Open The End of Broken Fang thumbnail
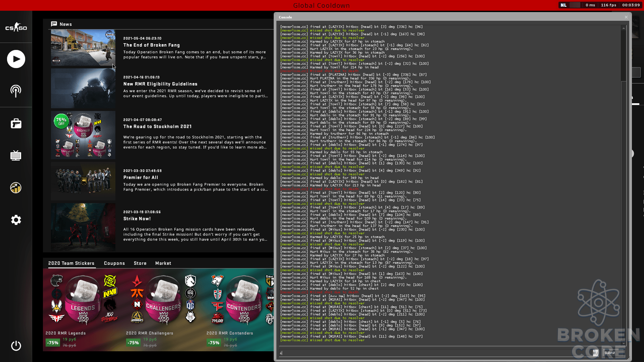 click(x=83, y=47)
